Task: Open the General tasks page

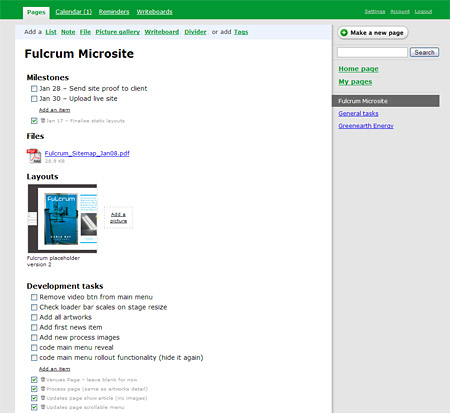Action: point(358,113)
